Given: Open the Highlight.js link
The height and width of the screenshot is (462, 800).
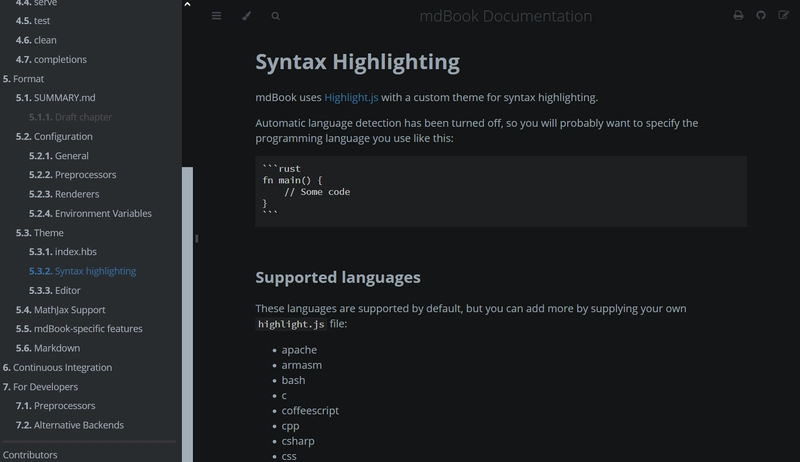Looking at the screenshot, I should point(351,98).
